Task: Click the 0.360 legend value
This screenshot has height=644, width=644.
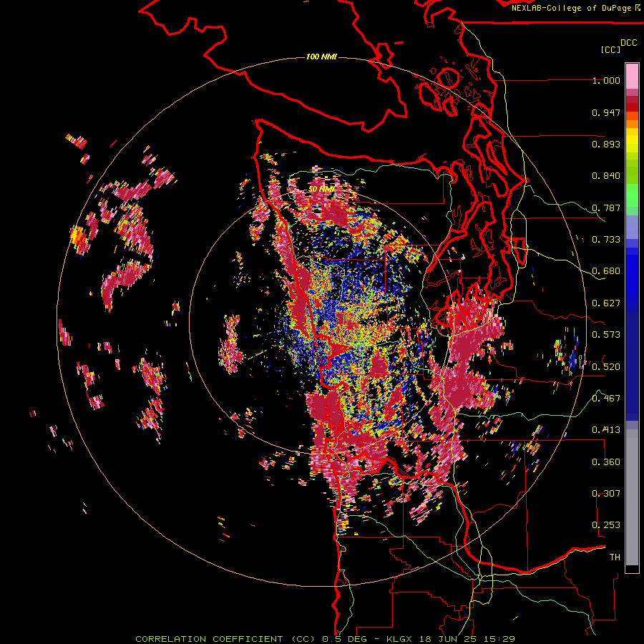Action: [x=606, y=462]
